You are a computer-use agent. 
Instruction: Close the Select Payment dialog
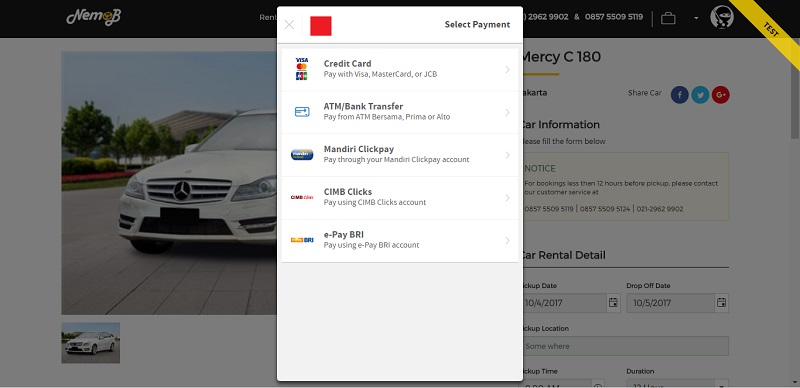click(289, 25)
